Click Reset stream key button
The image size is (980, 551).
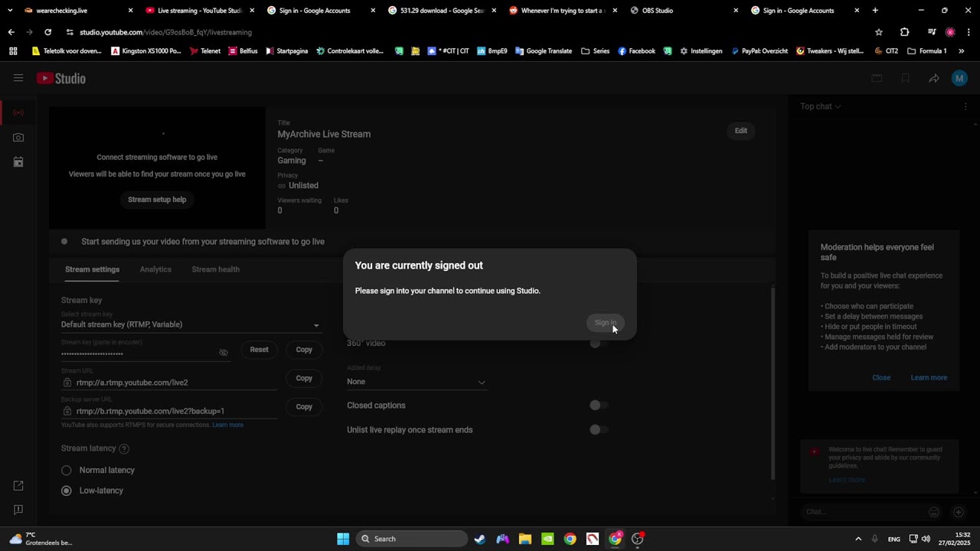[x=260, y=350]
